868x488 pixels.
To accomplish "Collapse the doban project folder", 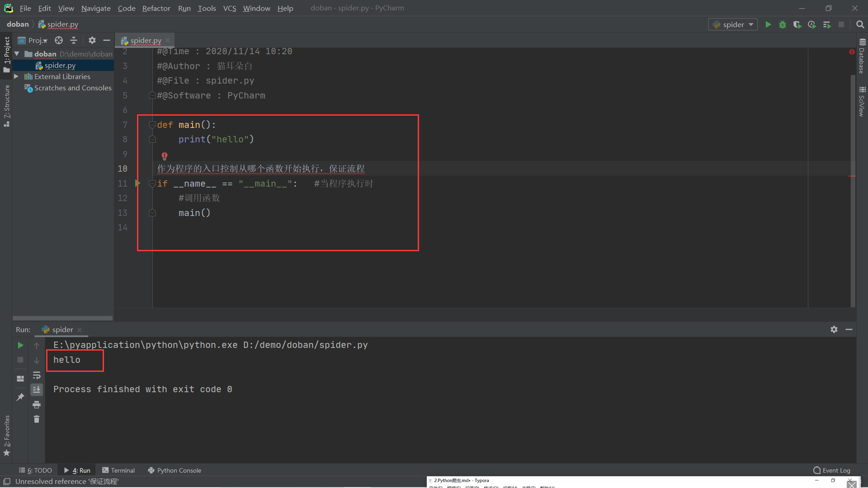I will coord(17,54).
